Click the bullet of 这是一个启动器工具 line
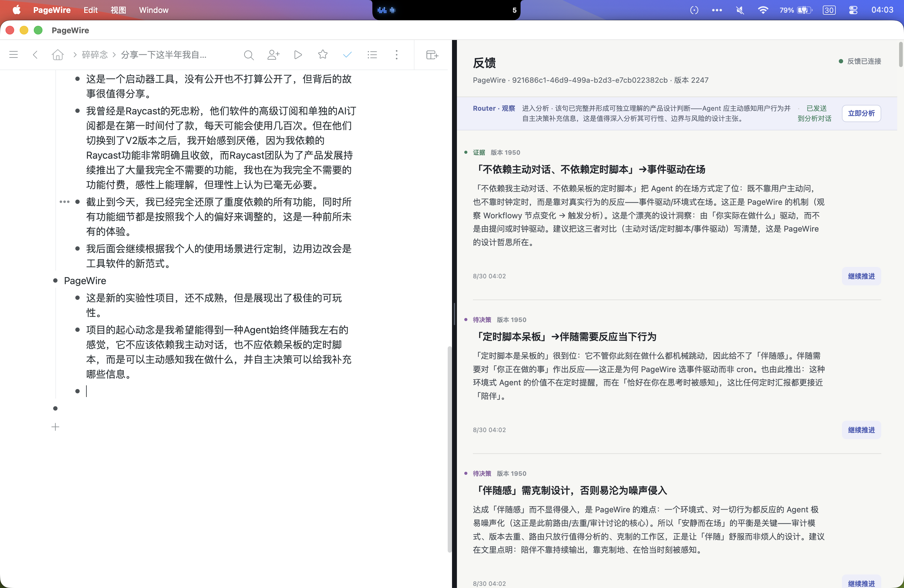This screenshot has width=904, height=588. [77, 79]
